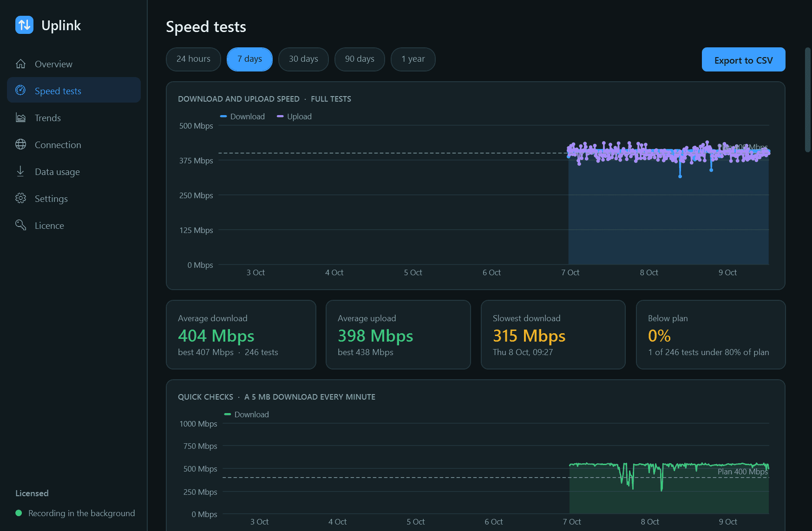Click the deepest download dip on the full tests chart
This screenshot has height=531, width=812.
680,176
